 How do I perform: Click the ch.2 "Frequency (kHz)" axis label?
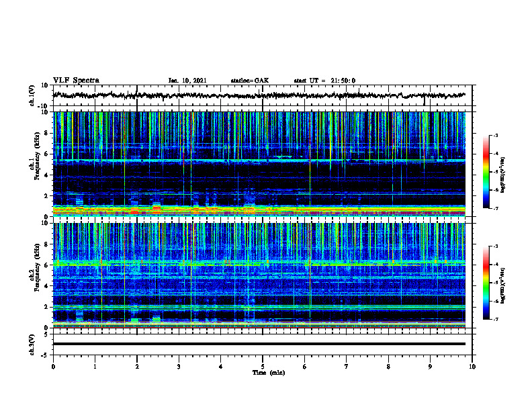[x=37, y=267]
